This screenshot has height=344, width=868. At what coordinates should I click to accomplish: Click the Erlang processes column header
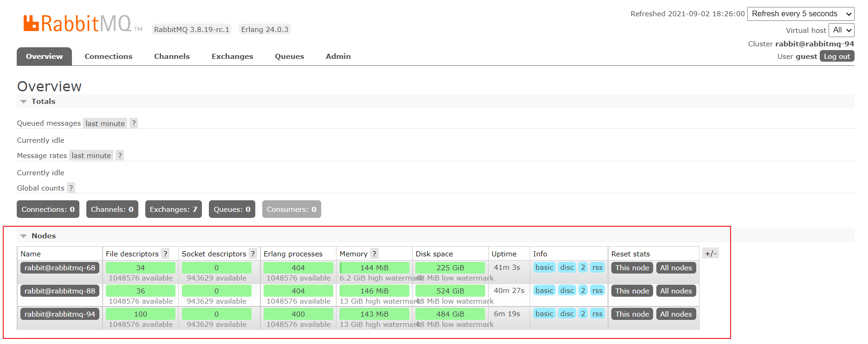[x=293, y=254]
